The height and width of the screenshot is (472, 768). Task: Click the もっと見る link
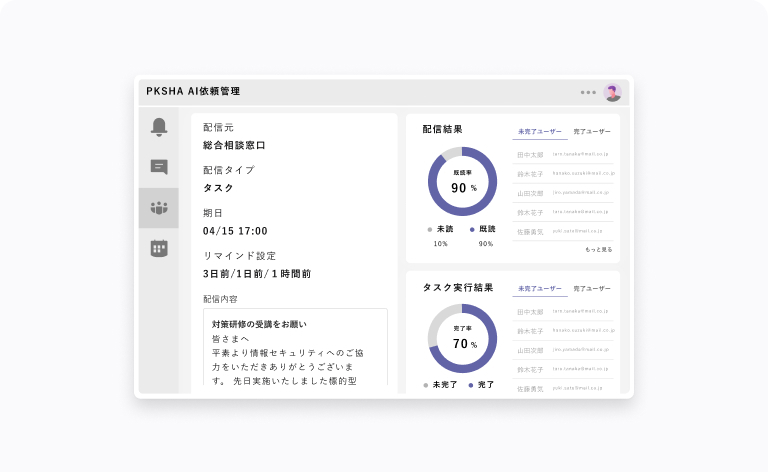[599, 250]
